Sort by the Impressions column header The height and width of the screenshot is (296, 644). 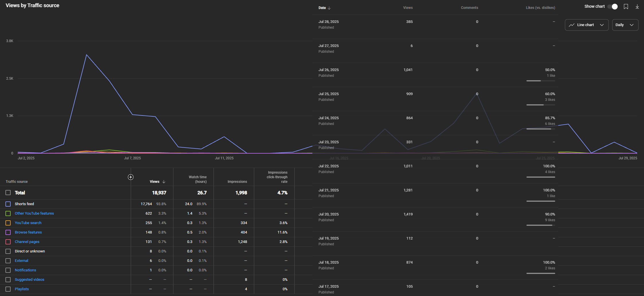click(x=237, y=182)
